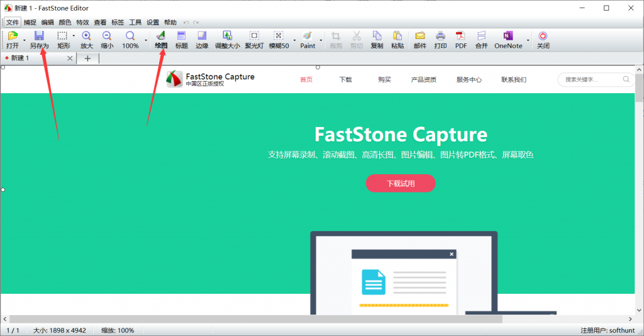644x336 pixels.
Task: Click the 产品资质 navigation link
Action: point(423,80)
